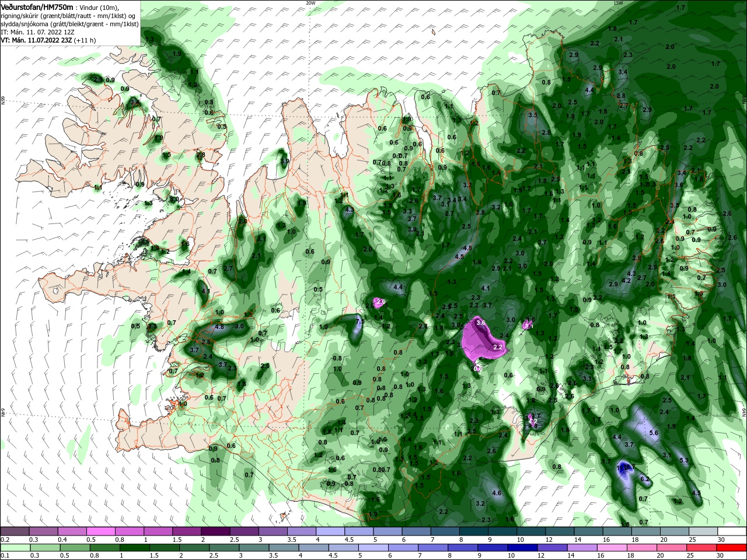The height and width of the screenshot is (560, 747).
Task: Click the 20W longitude label
Action: (310, 3)
